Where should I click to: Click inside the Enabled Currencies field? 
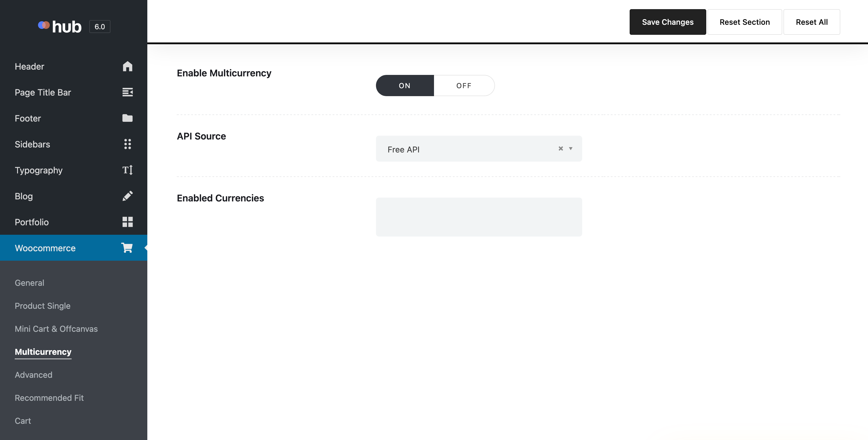coord(478,217)
